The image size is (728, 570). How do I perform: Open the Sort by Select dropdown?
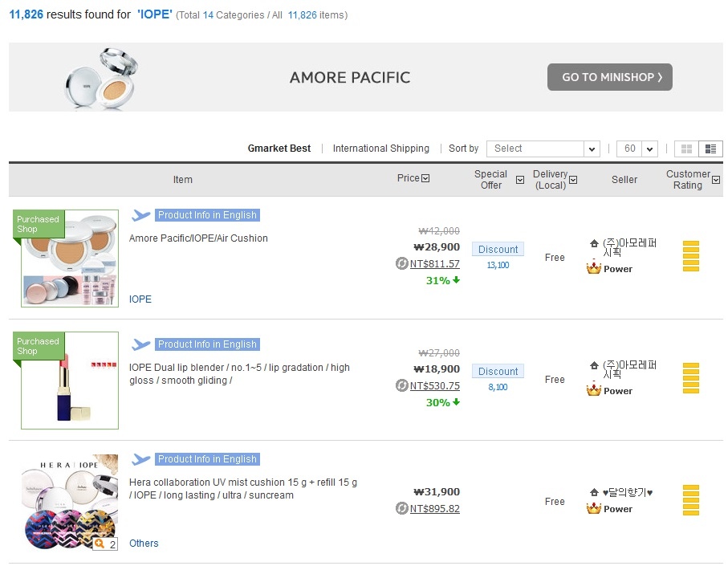coord(543,149)
